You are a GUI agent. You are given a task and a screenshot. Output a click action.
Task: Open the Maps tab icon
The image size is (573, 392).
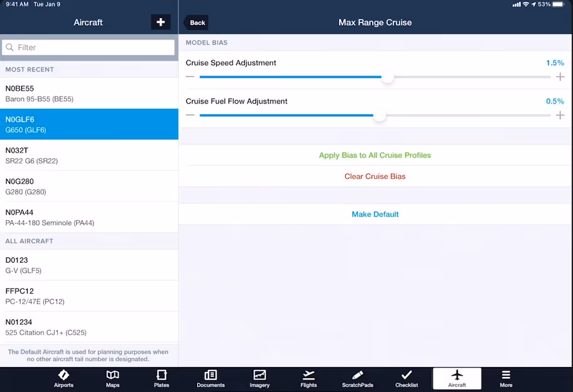[112, 375]
